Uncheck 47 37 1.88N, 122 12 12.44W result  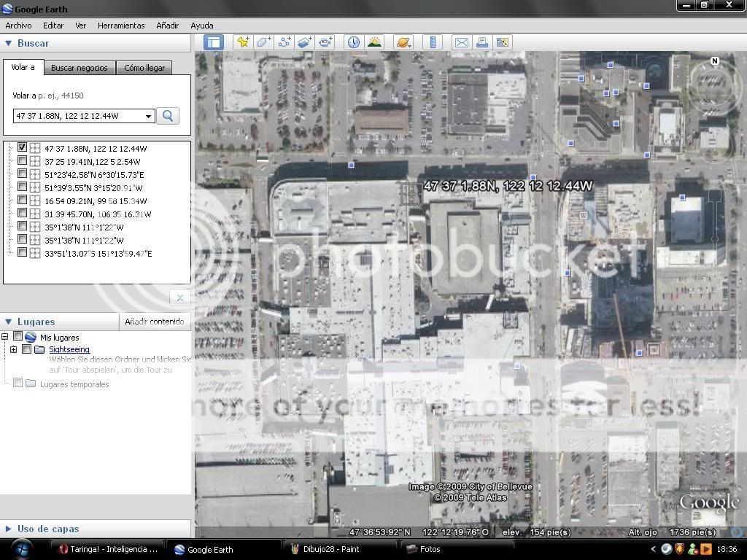tap(22, 147)
